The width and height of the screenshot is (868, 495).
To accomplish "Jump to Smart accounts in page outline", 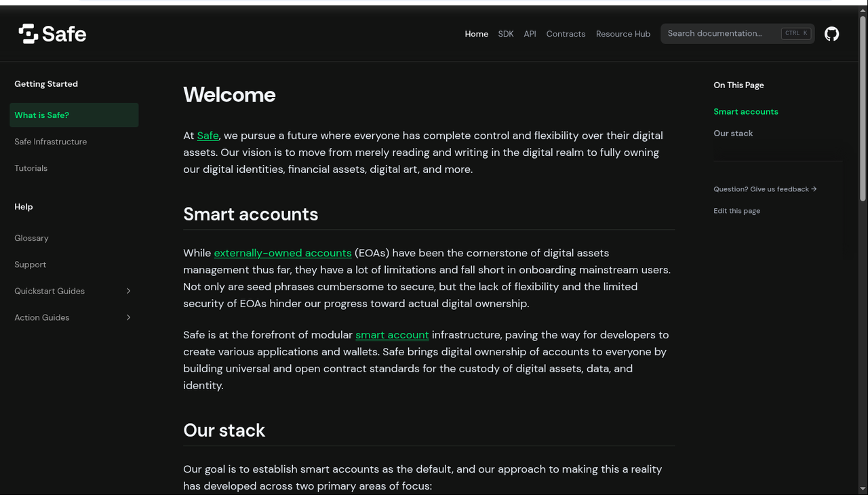I will pos(746,112).
